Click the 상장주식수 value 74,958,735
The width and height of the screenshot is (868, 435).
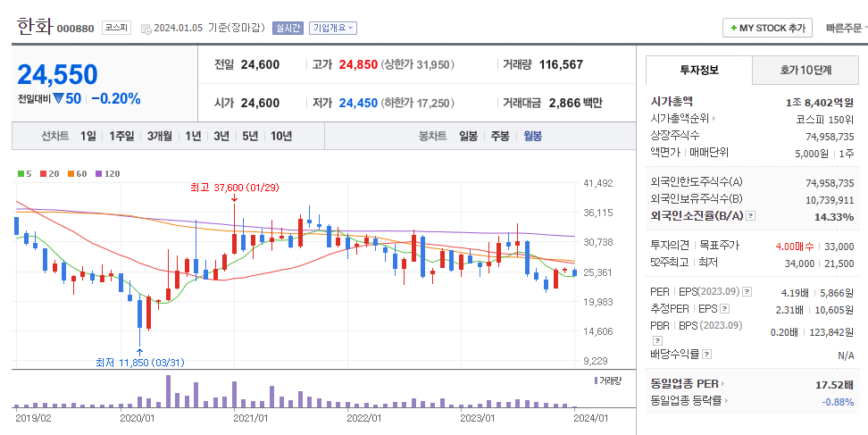click(x=830, y=137)
